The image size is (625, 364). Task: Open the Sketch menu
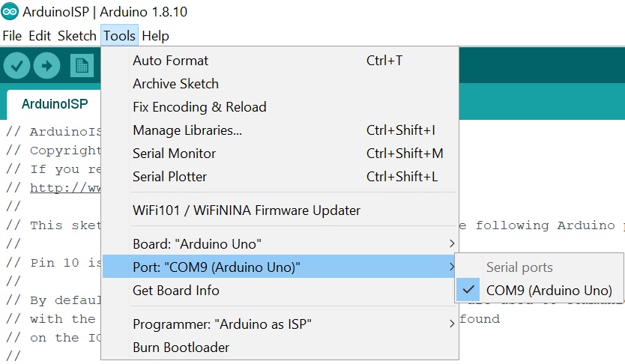click(76, 35)
